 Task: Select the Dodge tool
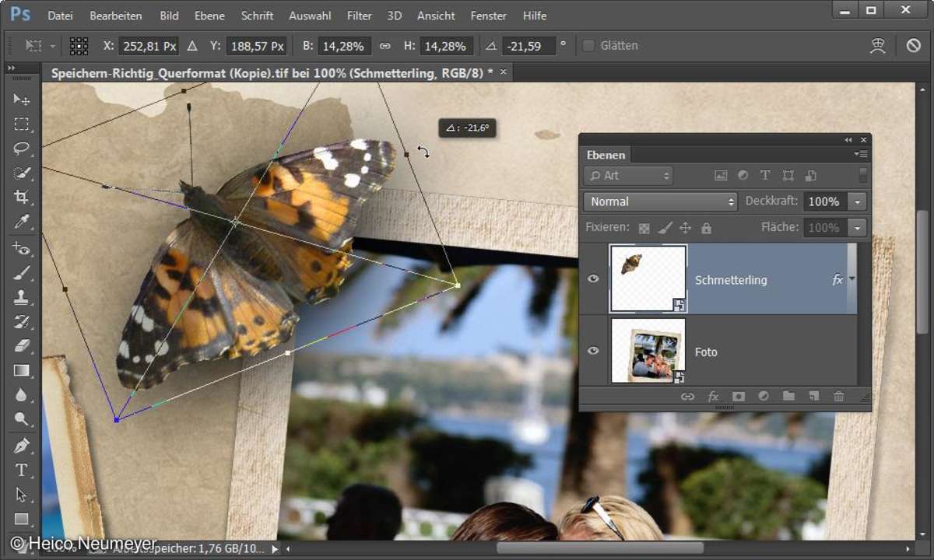tap(21, 419)
